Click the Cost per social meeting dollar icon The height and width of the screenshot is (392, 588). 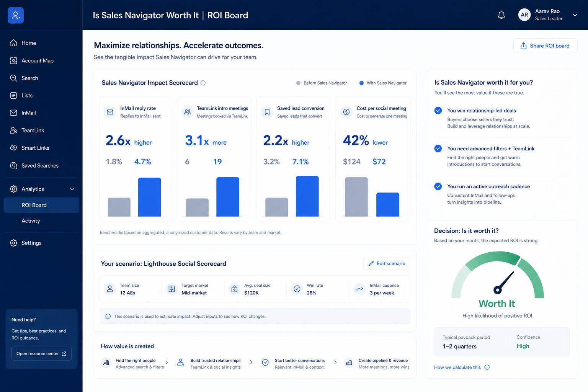pos(346,112)
